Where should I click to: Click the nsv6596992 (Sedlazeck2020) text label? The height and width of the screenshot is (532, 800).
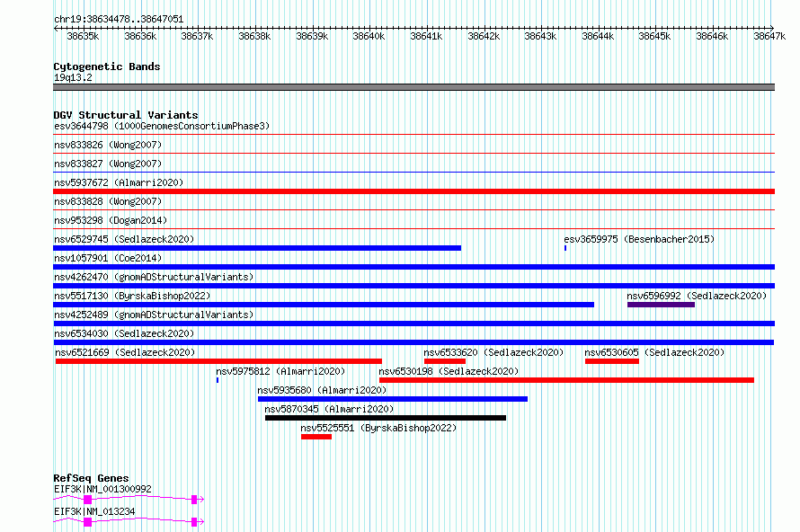click(697, 296)
